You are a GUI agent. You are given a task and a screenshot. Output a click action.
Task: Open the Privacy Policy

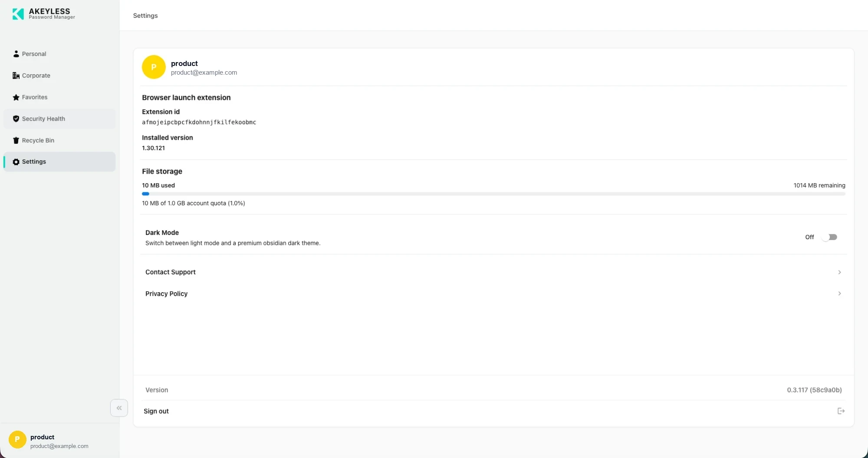coord(494,293)
